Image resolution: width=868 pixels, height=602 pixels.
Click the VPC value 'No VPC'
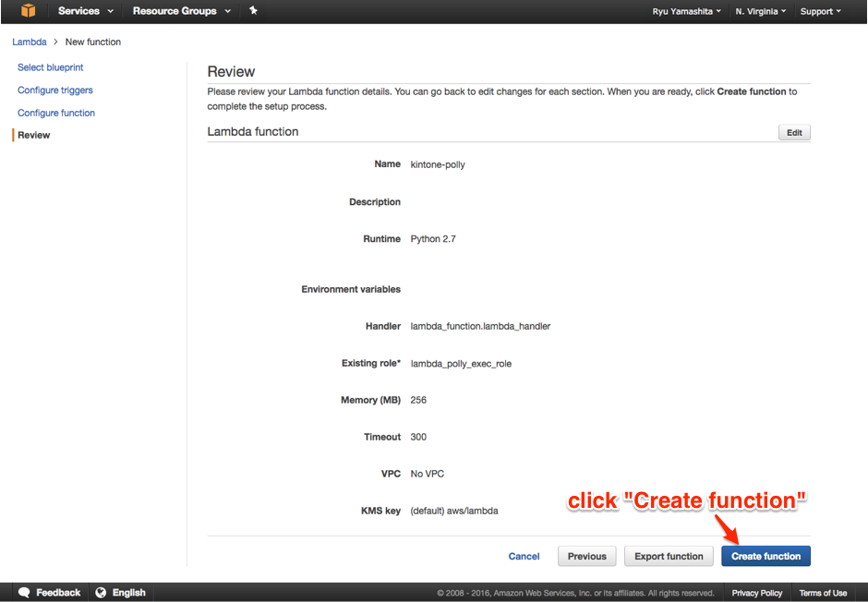click(x=427, y=475)
